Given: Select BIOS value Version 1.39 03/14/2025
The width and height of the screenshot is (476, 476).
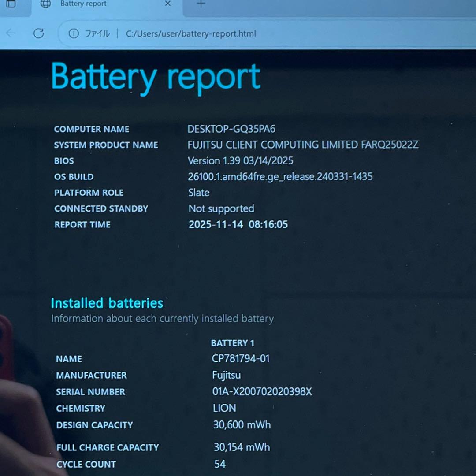Looking at the screenshot, I should coord(241,160).
